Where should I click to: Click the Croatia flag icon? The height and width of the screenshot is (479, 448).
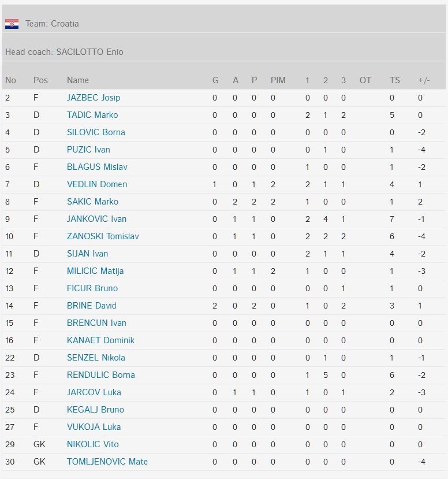coord(12,24)
